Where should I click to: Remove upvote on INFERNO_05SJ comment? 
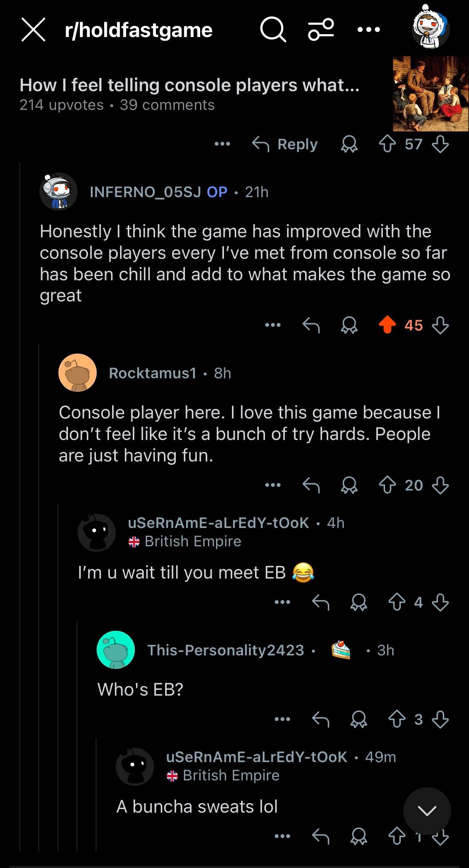[x=387, y=325]
